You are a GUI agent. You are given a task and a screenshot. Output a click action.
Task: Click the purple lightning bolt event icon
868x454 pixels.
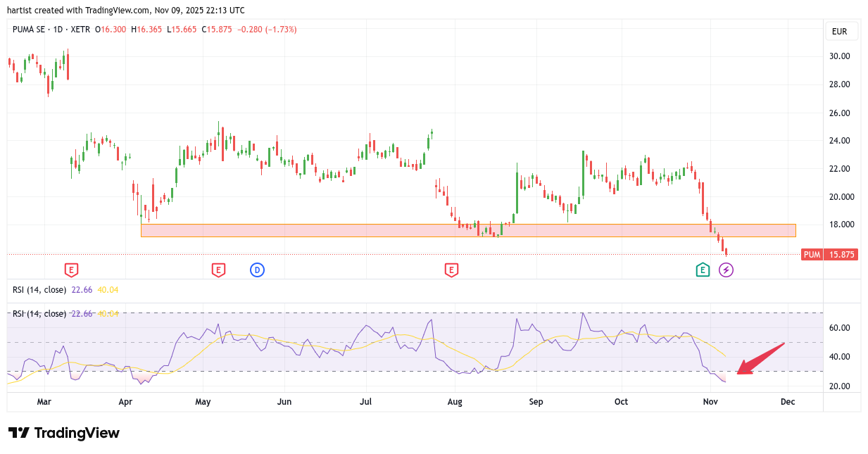726,270
